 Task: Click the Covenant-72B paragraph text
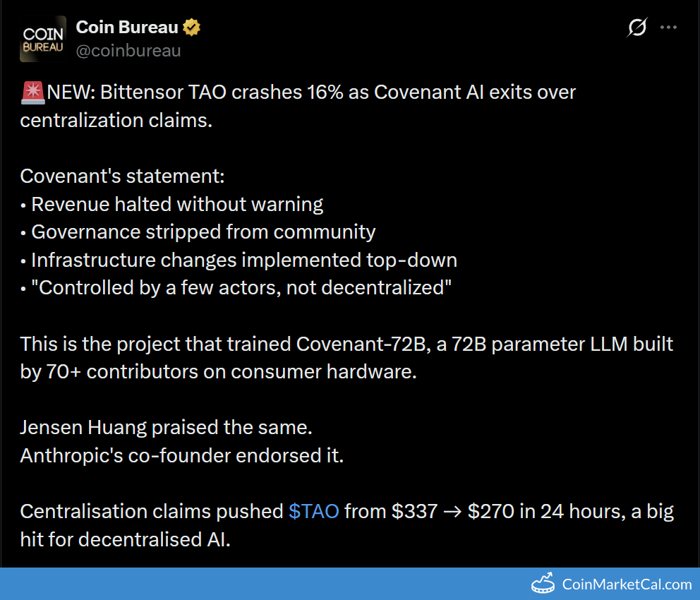(x=346, y=358)
